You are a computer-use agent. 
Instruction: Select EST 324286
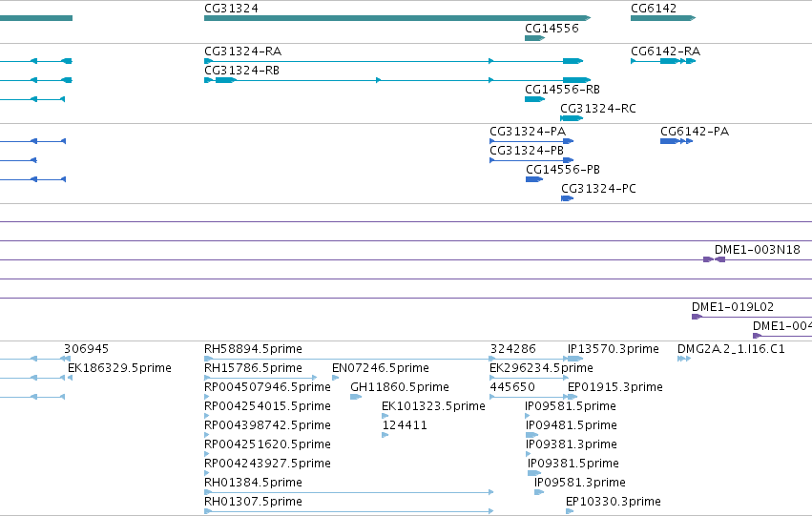coord(529,359)
